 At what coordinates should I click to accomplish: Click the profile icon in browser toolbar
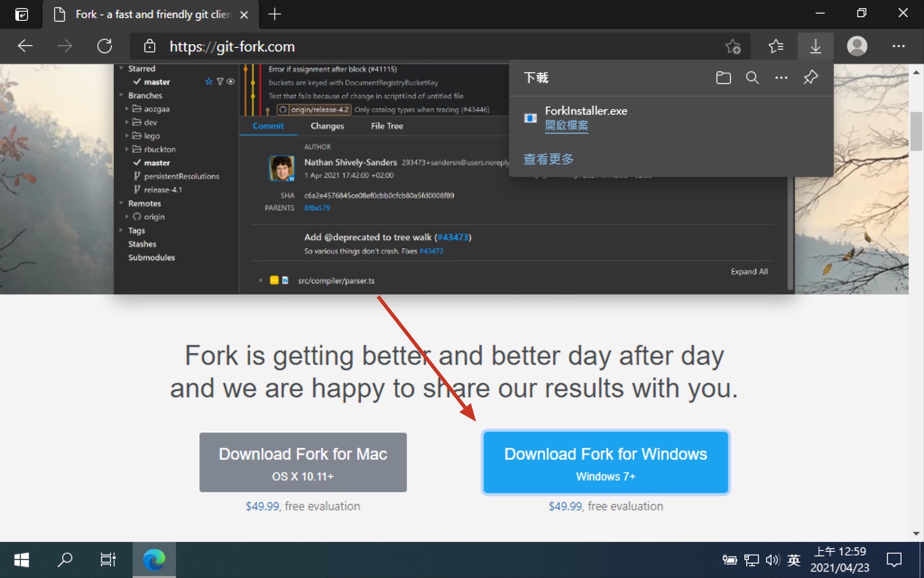pyautogui.click(x=858, y=46)
